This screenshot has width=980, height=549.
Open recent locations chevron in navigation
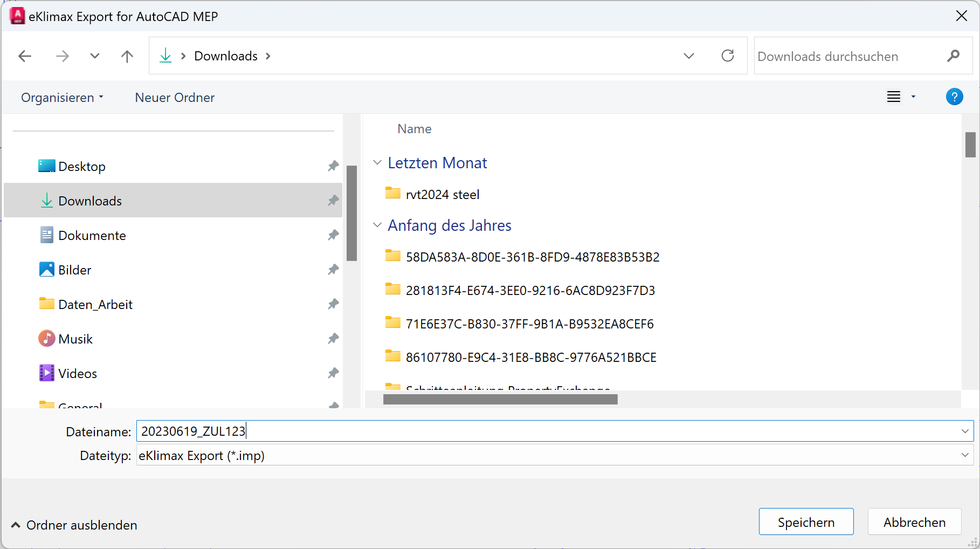tap(95, 56)
